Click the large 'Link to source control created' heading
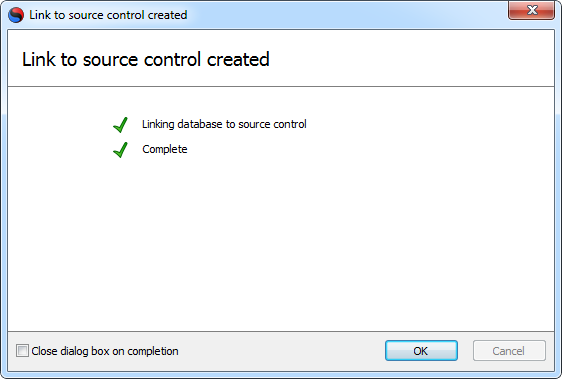Screen dimensions: 562x379 point(146,60)
